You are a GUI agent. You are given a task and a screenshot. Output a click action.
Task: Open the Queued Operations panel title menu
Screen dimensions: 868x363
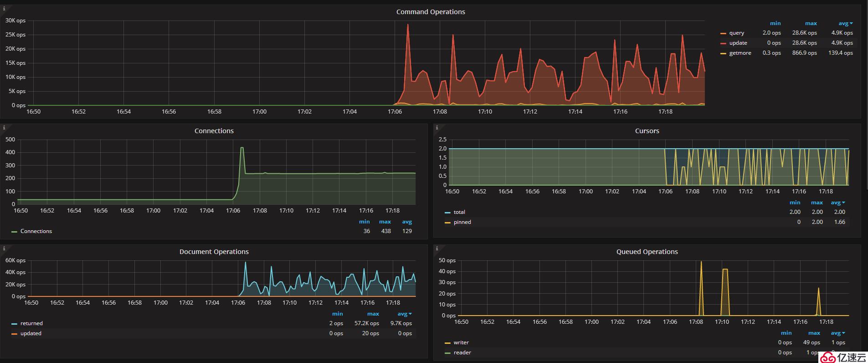click(647, 252)
